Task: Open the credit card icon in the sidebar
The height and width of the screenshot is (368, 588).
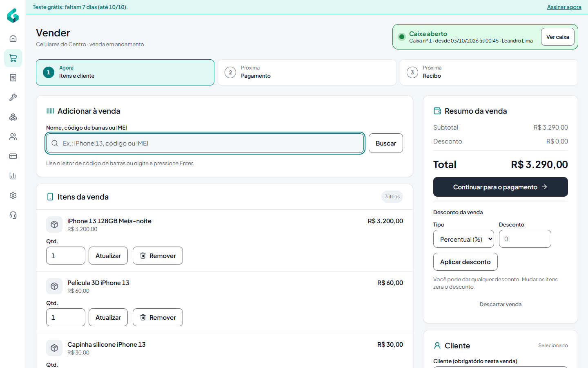Action: pyautogui.click(x=13, y=156)
